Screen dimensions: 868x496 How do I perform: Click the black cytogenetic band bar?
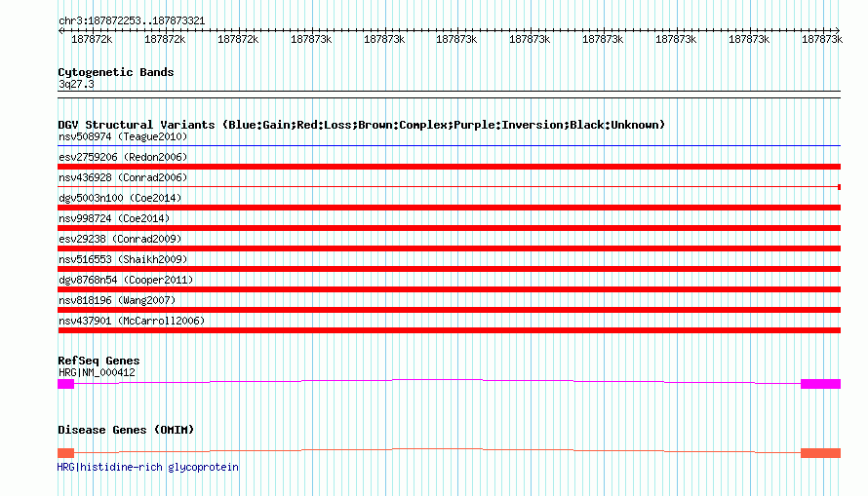[x=449, y=95]
